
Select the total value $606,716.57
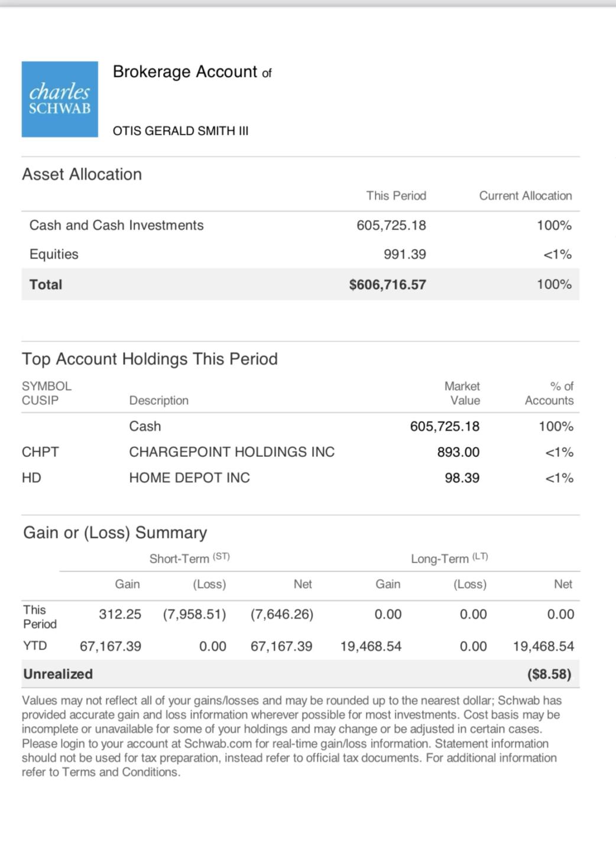pos(387,285)
